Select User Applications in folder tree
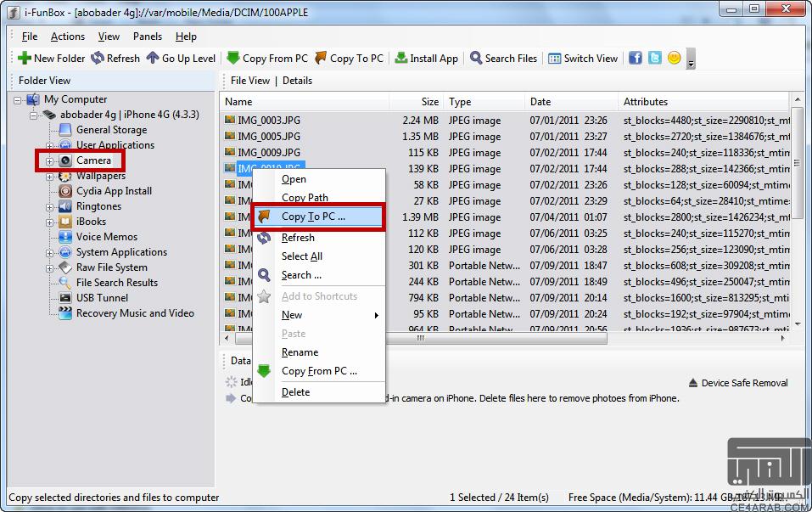812x512 pixels. click(x=115, y=145)
